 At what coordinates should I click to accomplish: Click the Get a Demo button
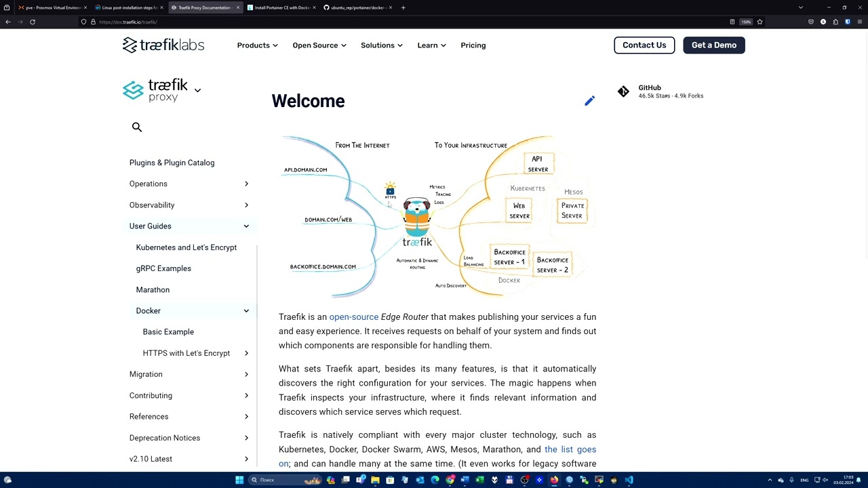click(714, 45)
